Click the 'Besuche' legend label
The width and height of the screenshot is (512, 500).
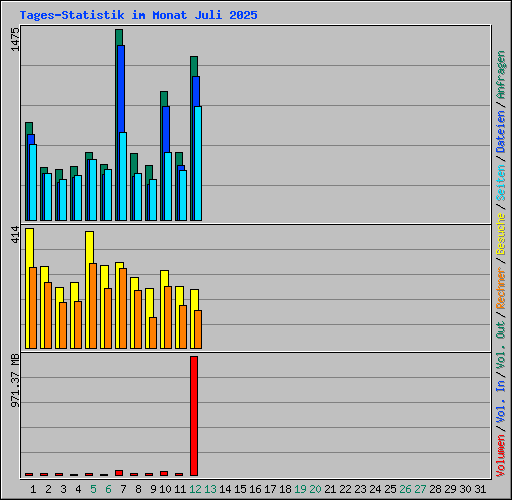click(x=501, y=234)
